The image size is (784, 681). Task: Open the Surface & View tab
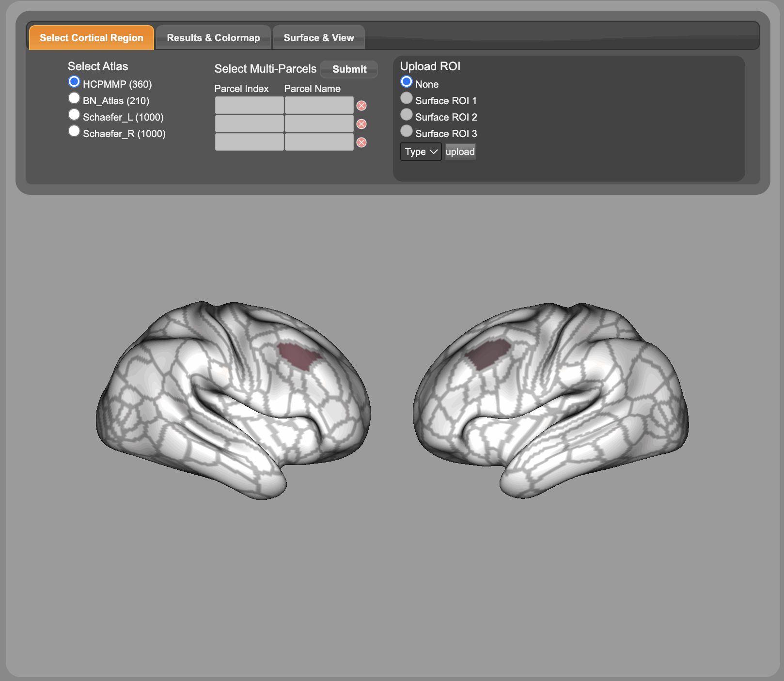(x=318, y=38)
